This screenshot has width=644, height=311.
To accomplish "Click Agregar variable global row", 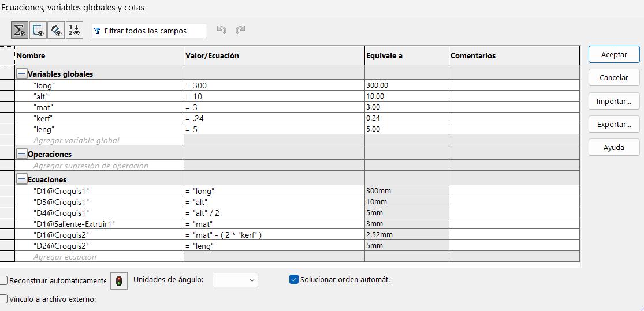I will 76,140.
